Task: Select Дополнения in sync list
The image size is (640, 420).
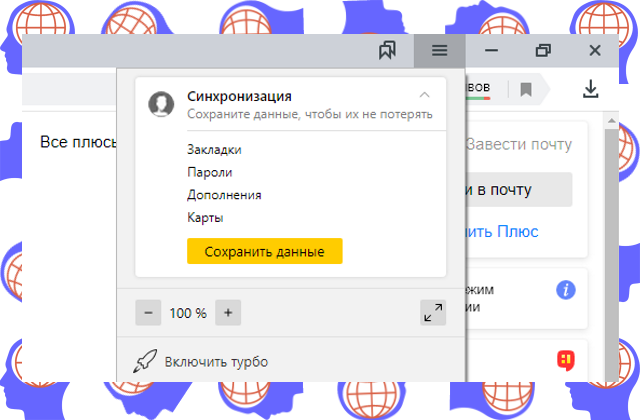Action: point(224,195)
